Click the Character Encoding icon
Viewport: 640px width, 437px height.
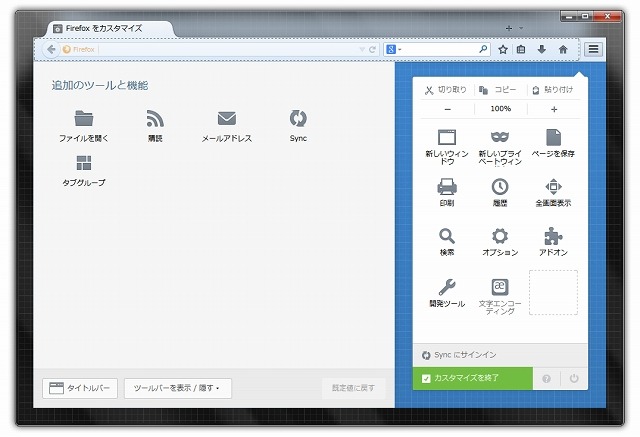(x=500, y=287)
